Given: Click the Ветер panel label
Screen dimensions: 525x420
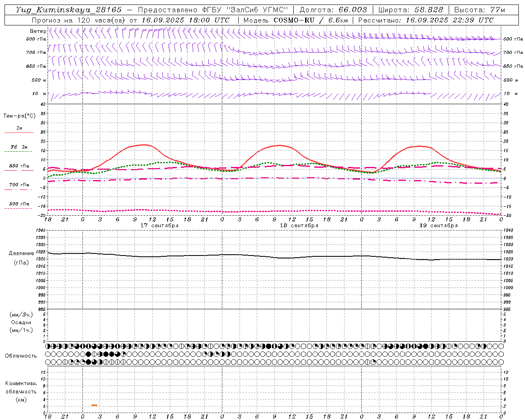Looking at the screenshot, I should click(x=38, y=31).
